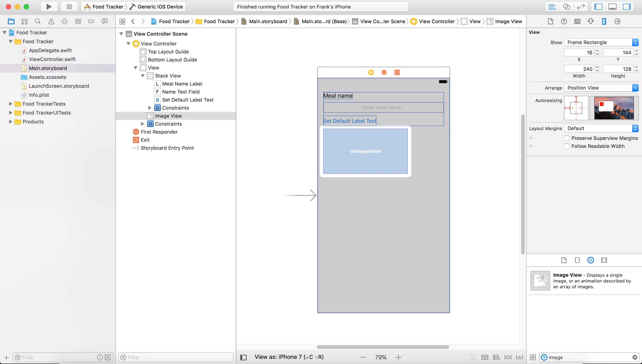Increment the Width stepper
The height and width of the screenshot is (364, 642).
[597, 67]
